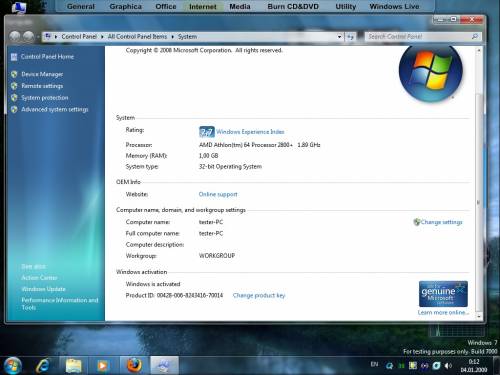Expand the arrow after Control Panel breadcrumb
The height and width of the screenshot is (375, 500).
pyautogui.click(x=102, y=37)
